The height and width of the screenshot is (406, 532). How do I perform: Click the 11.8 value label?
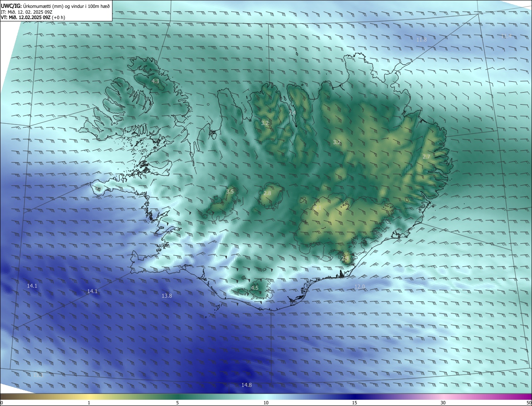[421, 40]
